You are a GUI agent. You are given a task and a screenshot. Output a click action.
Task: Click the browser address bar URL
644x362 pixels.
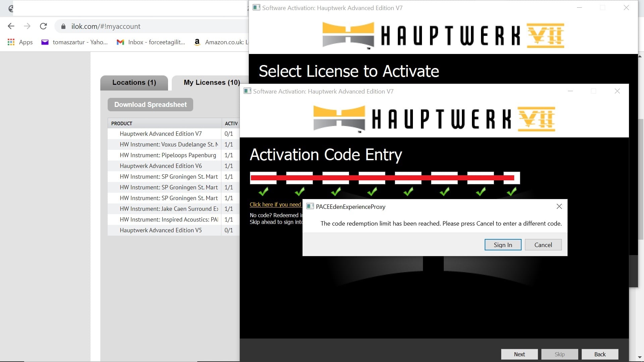coord(106,26)
